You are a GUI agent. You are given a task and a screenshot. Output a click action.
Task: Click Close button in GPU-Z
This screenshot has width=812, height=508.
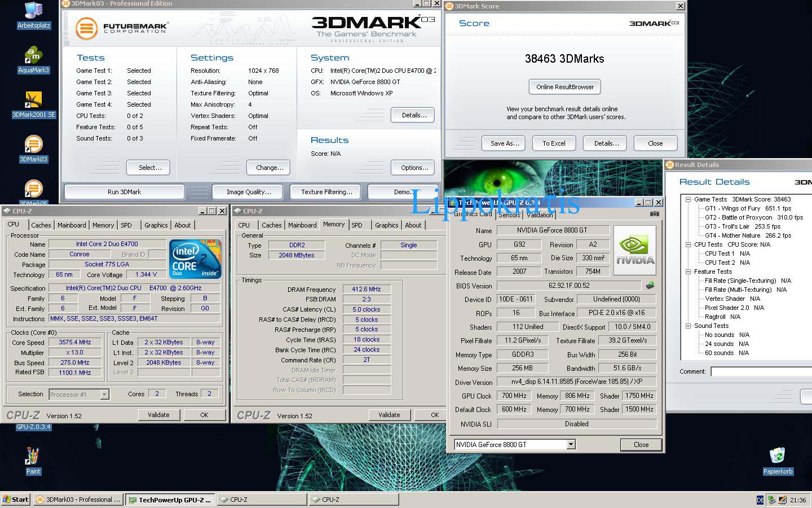pos(641,445)
